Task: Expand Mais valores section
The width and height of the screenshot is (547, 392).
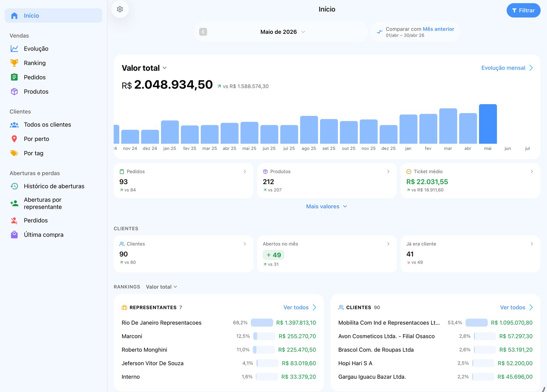Action: (327, 206)
